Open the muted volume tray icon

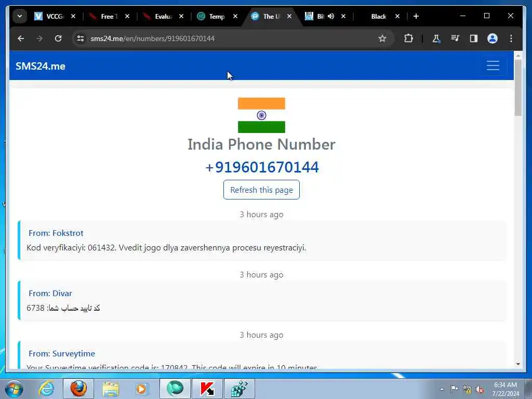tap(480, 389)
